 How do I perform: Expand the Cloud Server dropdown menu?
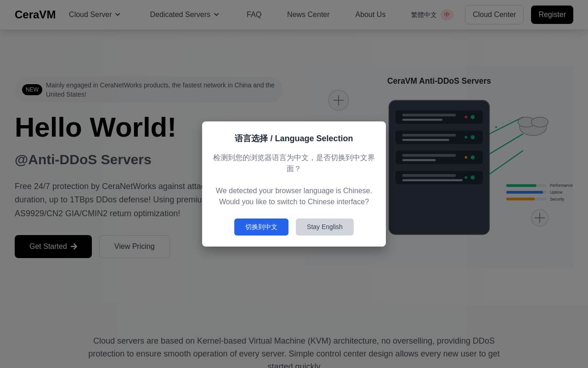pyautogui.click(x=95, y=15)
